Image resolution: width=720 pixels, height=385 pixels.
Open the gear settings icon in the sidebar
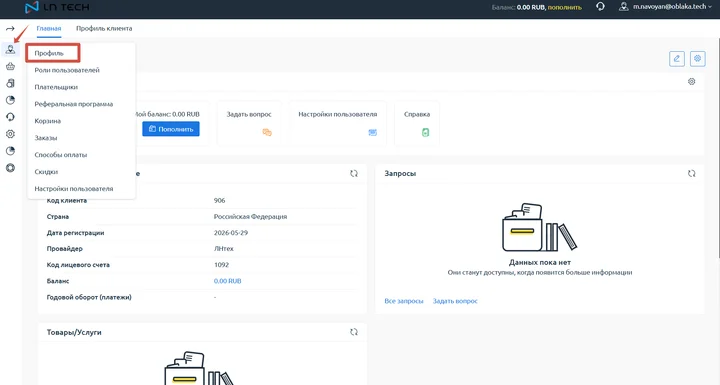pyautogui.click(x=10, y=134)
